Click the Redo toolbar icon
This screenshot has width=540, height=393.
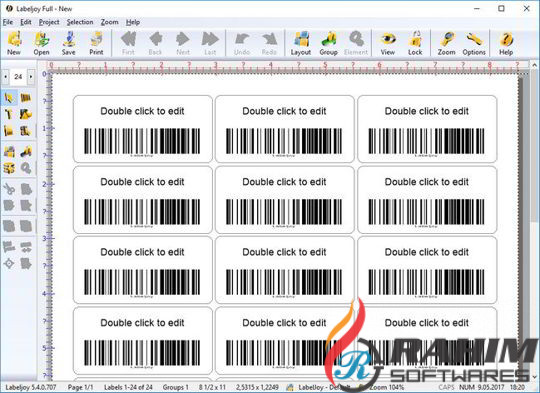coord(269,43)
